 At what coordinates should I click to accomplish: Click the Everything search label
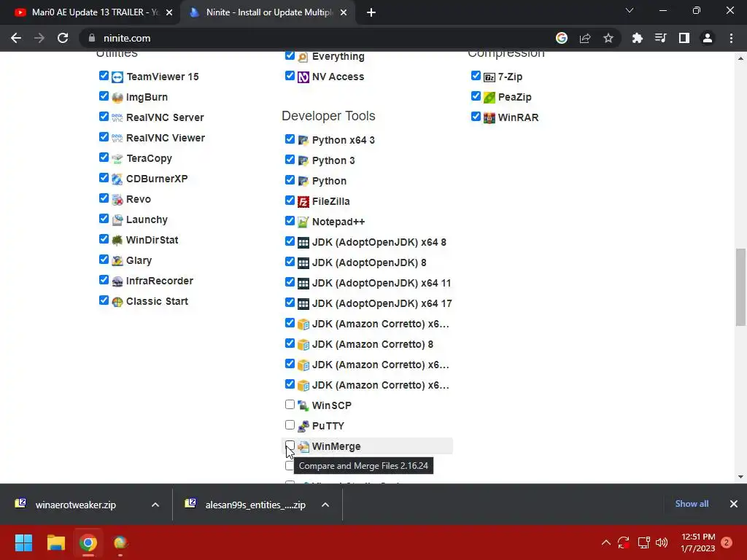[338, 57]
